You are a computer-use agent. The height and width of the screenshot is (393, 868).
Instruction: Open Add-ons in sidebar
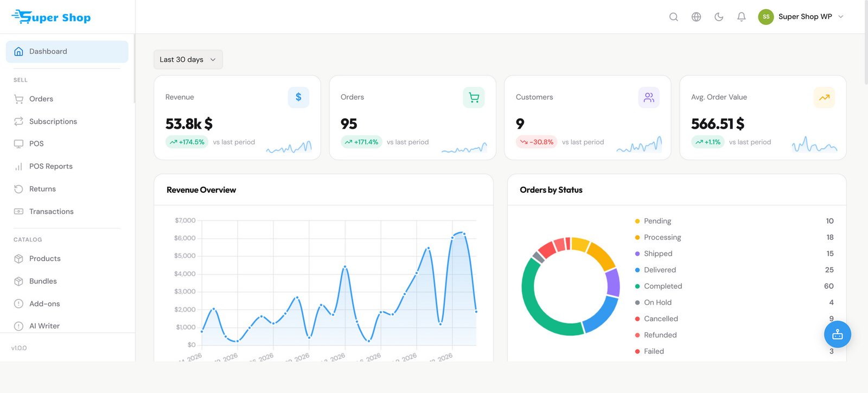click(67, 304)
